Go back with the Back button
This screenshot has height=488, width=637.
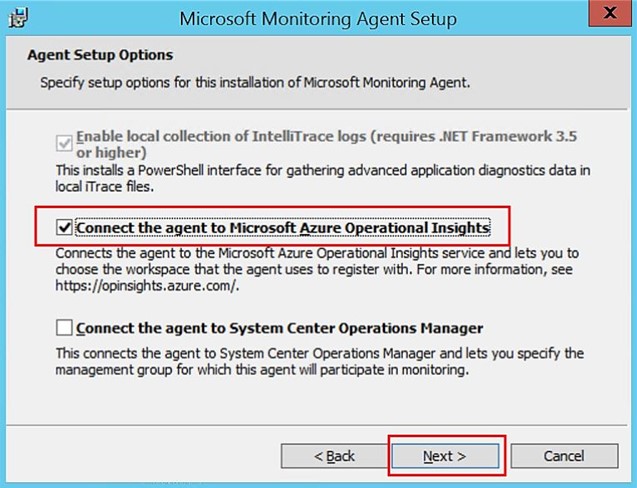(x=334, y=456)
